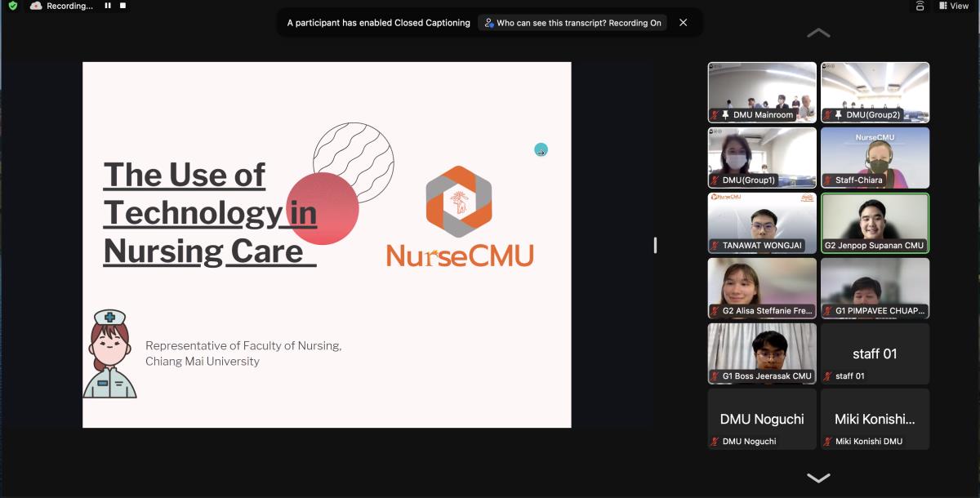
Task: Select the TANAWAT WONGJAI video tile
Action: [x=762, y=223]
